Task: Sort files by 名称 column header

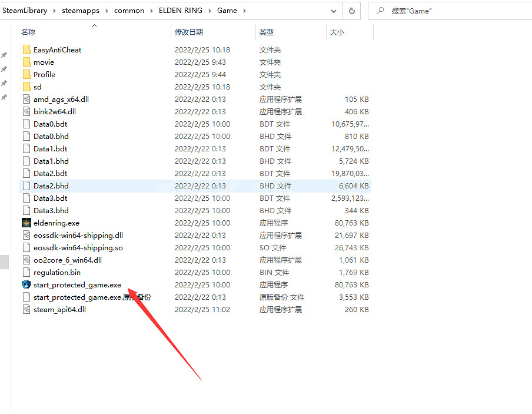Action: 28,32
